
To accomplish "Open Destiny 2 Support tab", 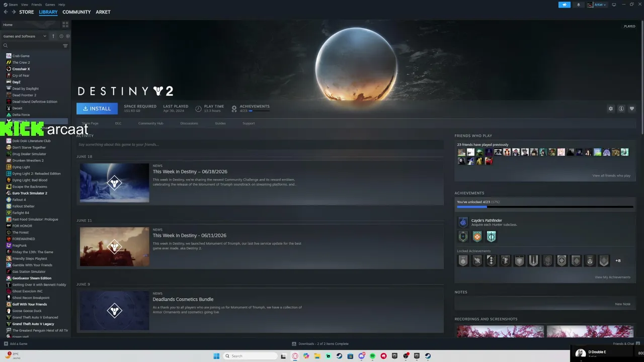I will click(x=249, y=123).
